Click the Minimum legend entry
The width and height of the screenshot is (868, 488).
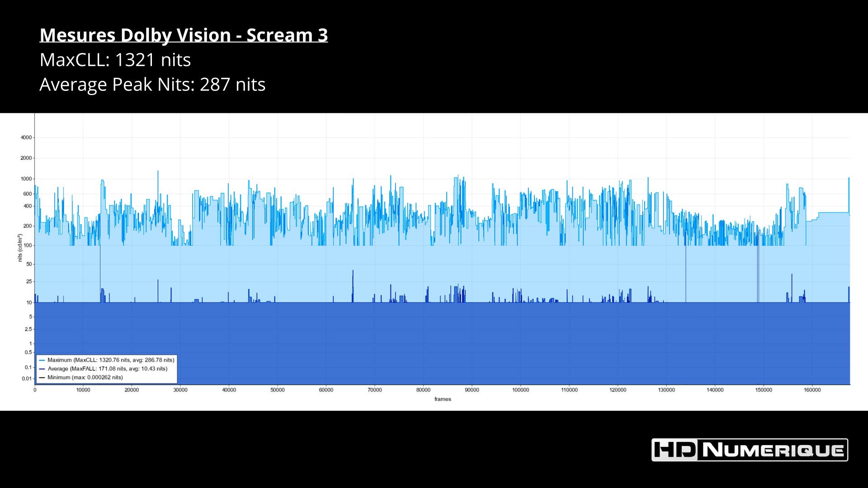click(x=81, y=377)
